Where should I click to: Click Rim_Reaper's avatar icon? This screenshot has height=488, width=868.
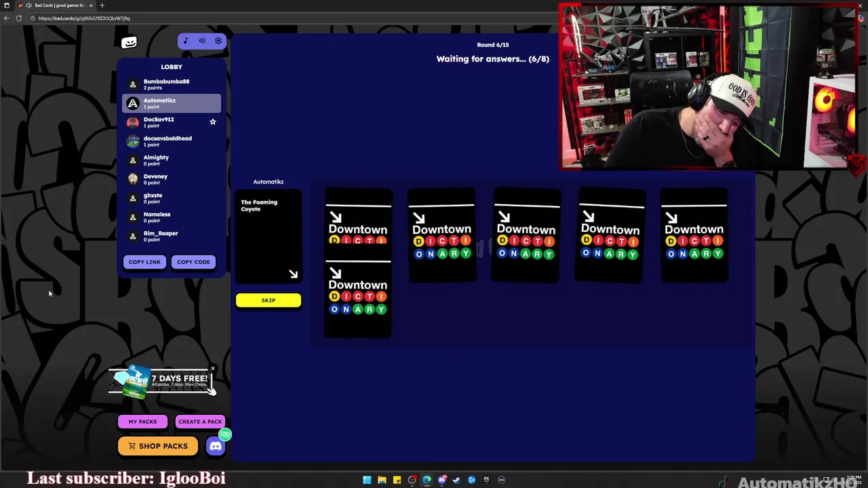tap(133, 236)
